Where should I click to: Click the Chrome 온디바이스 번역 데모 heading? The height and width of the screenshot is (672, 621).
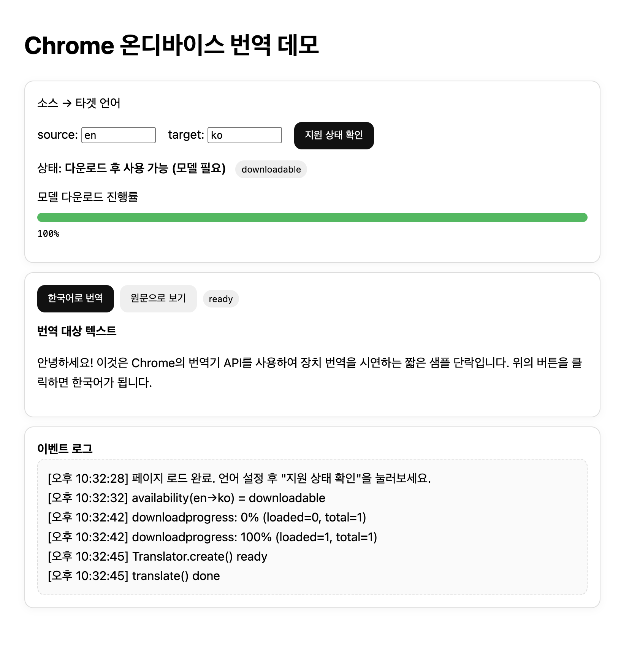[x=171, y=46]
